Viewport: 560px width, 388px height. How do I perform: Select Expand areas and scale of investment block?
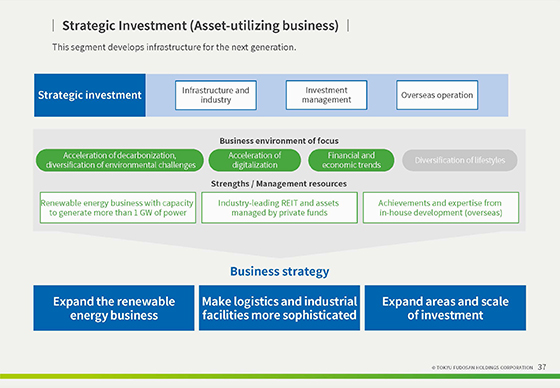coord(445,308)
